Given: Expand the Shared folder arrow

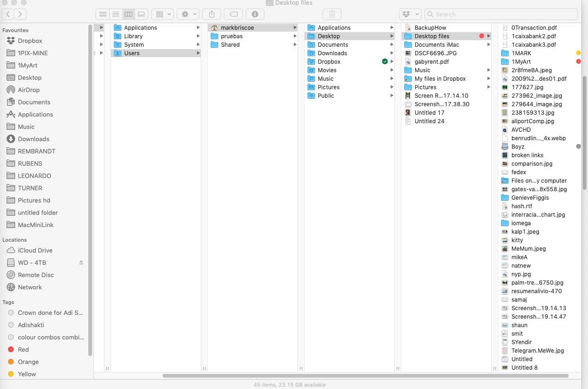Looking at the screenshot, I should click(x=295, y=45).
